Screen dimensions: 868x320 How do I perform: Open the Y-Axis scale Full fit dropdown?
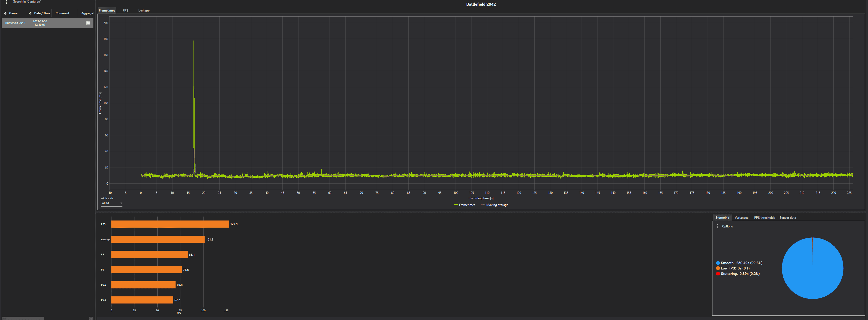click(x=111, y=203)
